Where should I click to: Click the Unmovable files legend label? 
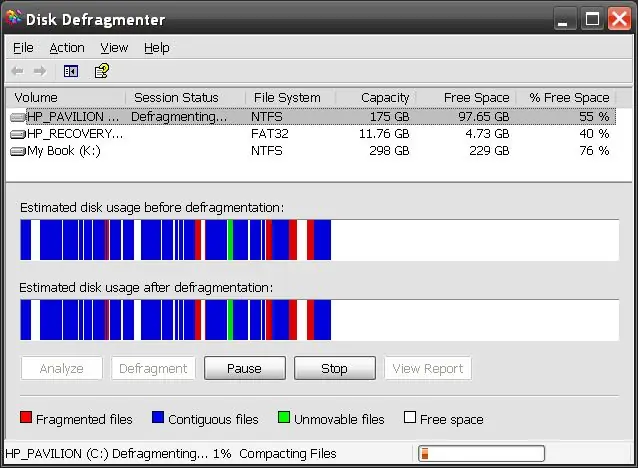pyautogui.click(x=339, y=419)
